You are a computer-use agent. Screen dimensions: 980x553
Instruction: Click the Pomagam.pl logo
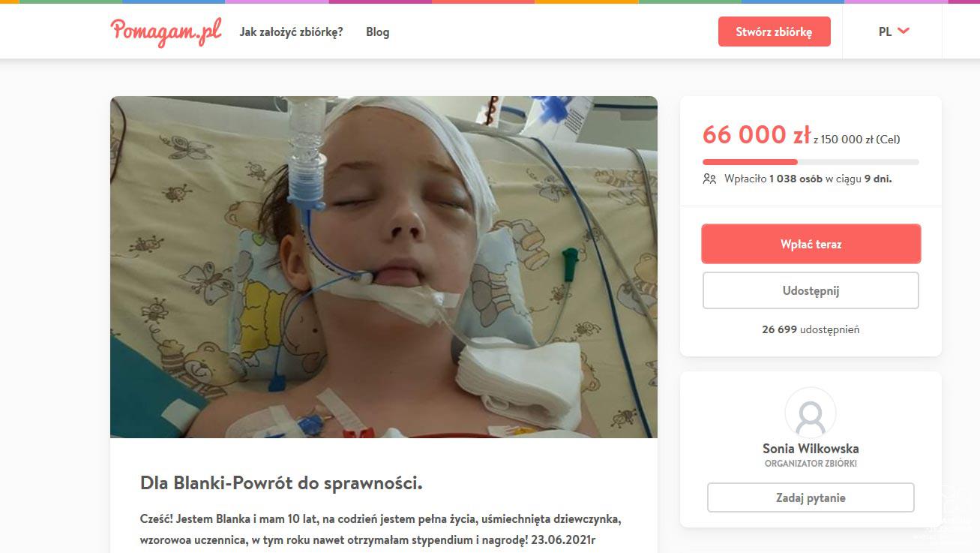(x=166, y=32)
